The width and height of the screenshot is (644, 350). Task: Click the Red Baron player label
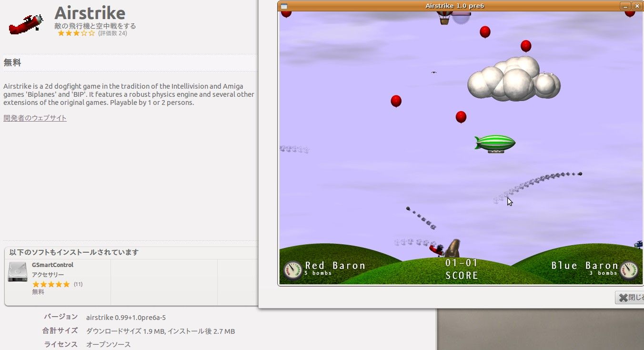pos(335,266)
